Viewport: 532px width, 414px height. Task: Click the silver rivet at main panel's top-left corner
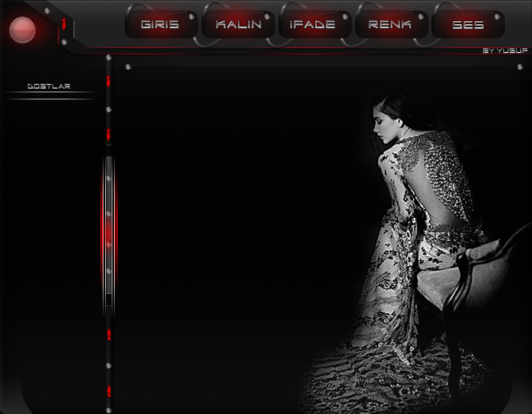click(x=128, y=67)
